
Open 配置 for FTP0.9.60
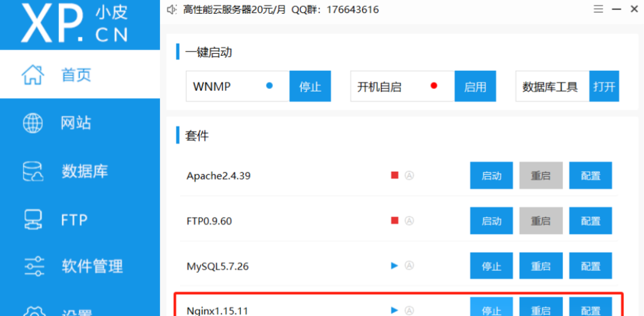tap(591, 221)
